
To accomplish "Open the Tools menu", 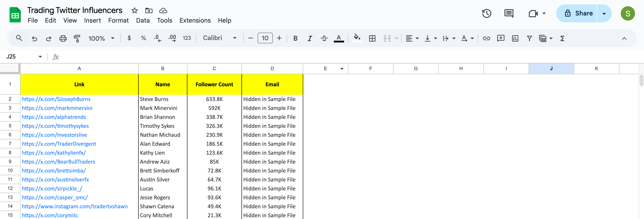I will tap(165, 21).
